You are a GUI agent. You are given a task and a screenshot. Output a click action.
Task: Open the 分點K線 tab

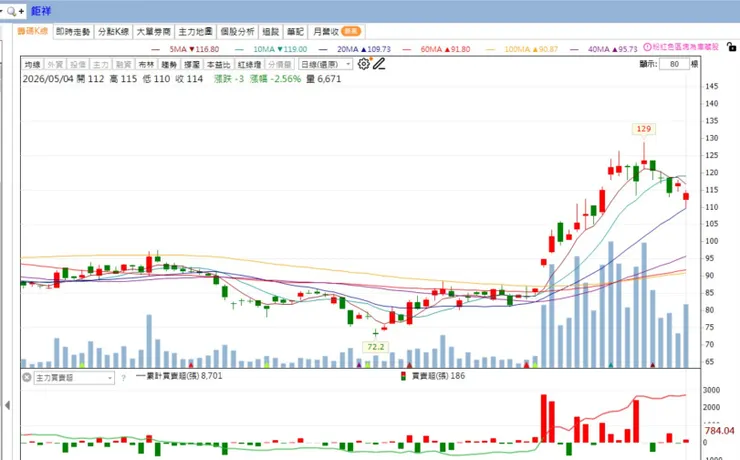point(113,32)
